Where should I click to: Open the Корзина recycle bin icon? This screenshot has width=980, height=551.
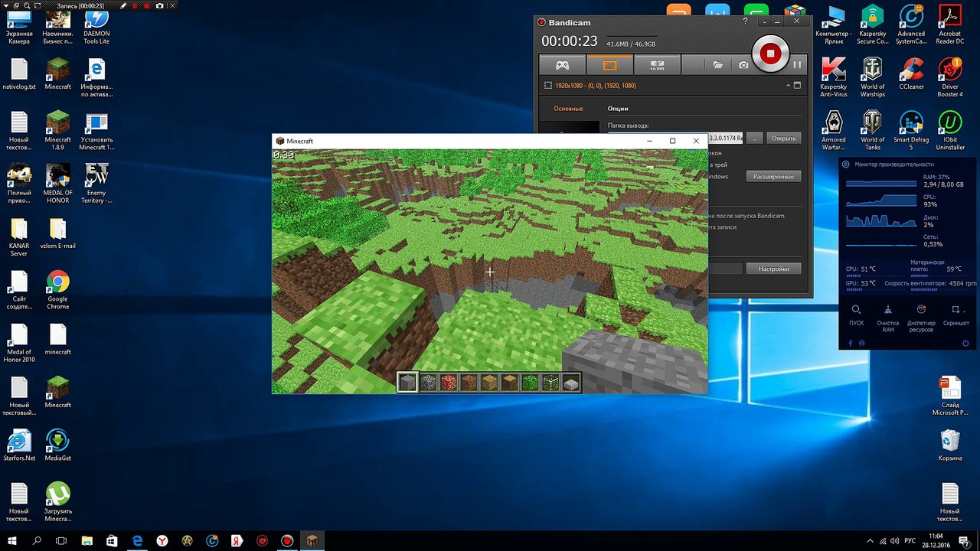[x=950, y=446]
